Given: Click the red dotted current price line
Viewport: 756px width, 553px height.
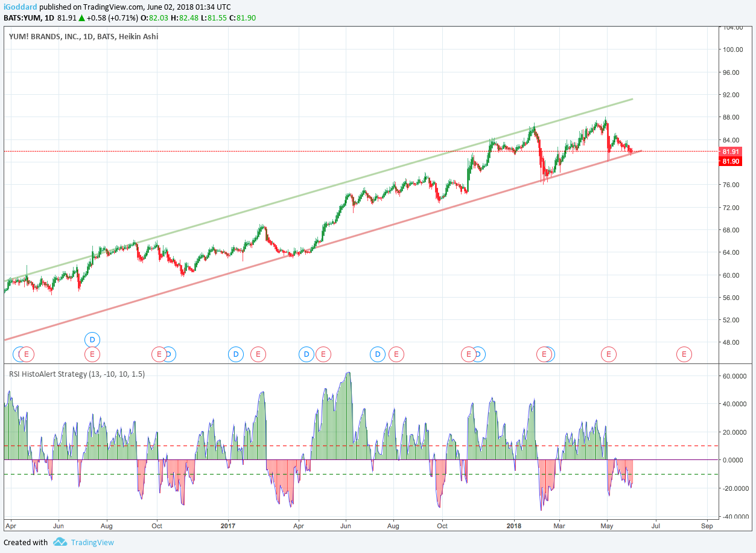Looking at the screenshot, I should click(361, 152).
